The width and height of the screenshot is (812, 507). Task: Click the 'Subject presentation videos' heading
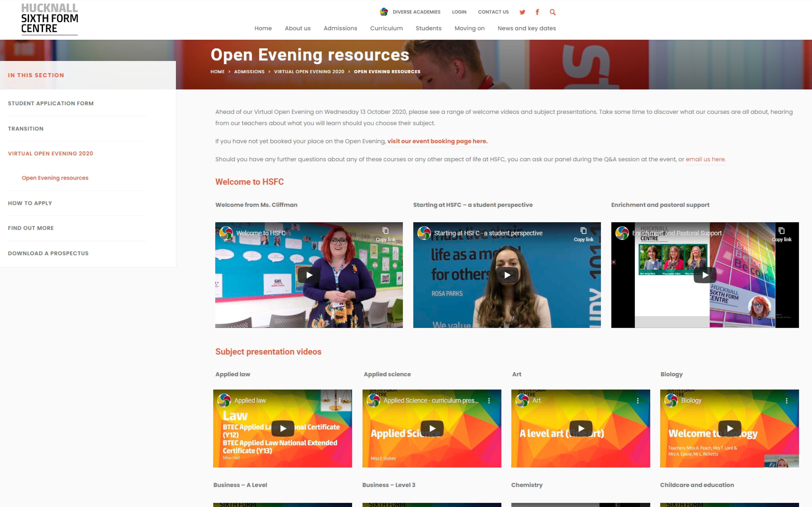click(268, 351)
